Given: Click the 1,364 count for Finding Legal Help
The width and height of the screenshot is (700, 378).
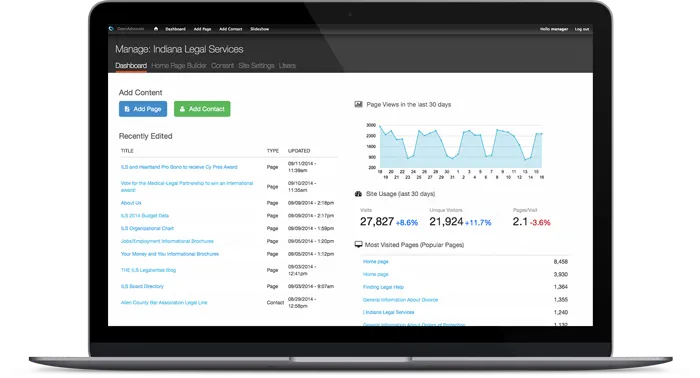Looking at the screenshot, I should click(x=561, y=287).
